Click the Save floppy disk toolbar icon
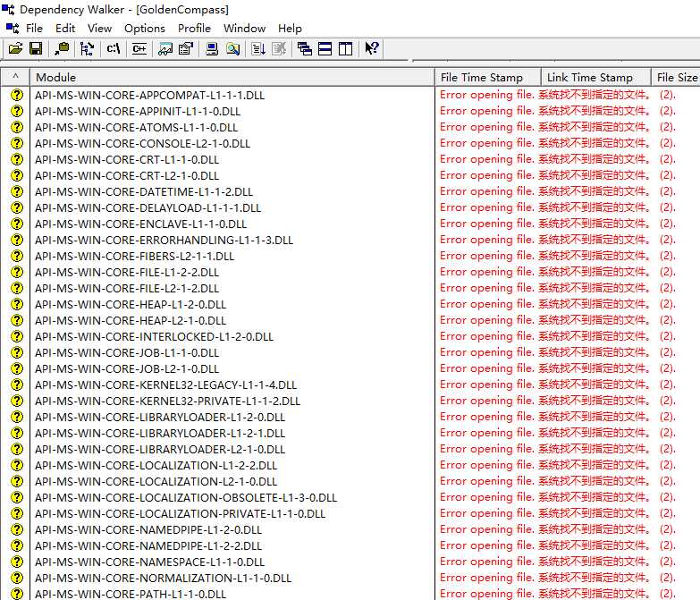This screenshot has height=600, width=700. (36, 48)
